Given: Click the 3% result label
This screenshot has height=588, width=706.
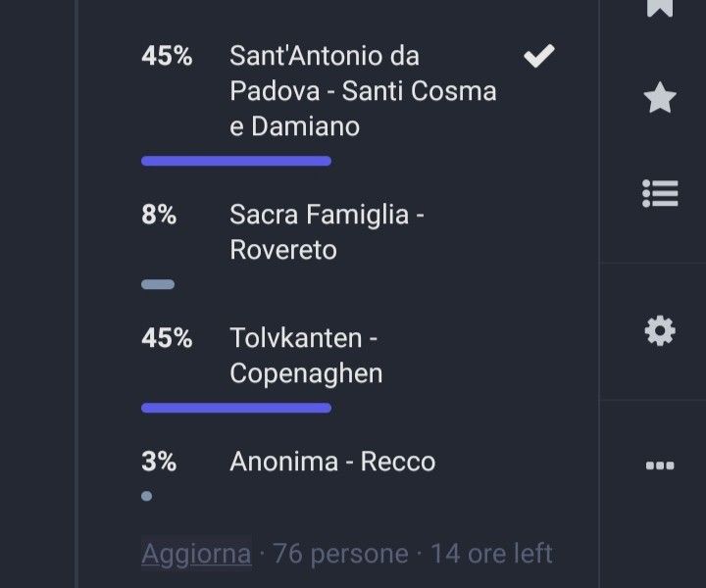Looking at the screenshot, I should coord(159,462).
